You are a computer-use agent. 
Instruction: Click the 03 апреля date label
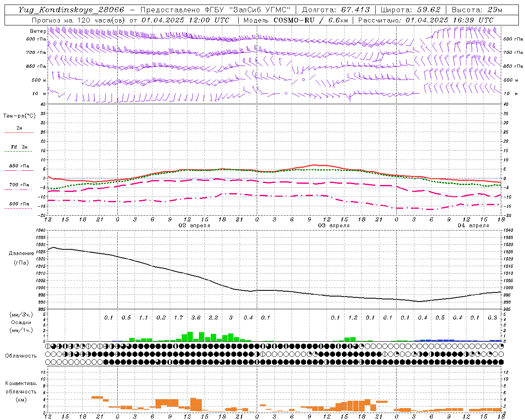pos(334,226)
